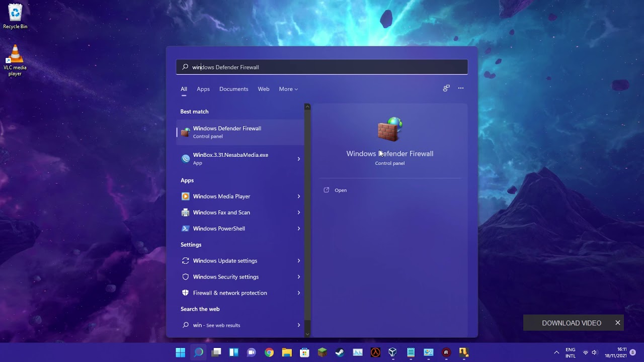Viewport: 644px width, 362px height.
Task: Click the Windows Defender Firewall brick icon in preview
Action: point(390,129)
